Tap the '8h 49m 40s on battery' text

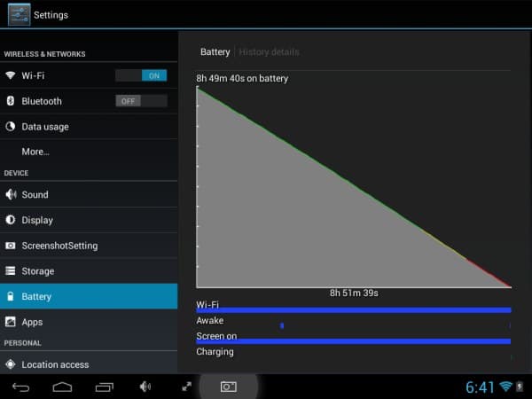point(242,78)
